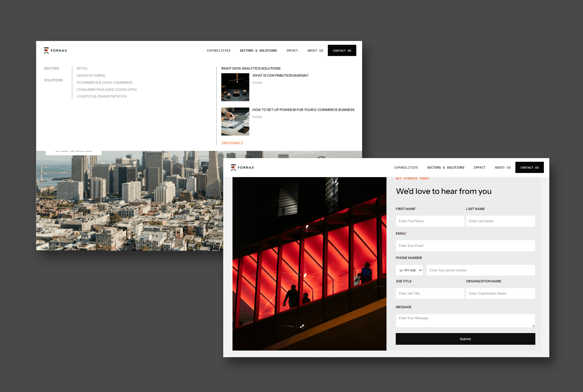The height and width of the screenshot is (392, 583).
Task: Click View Impact arrow link
Action: 232,142
